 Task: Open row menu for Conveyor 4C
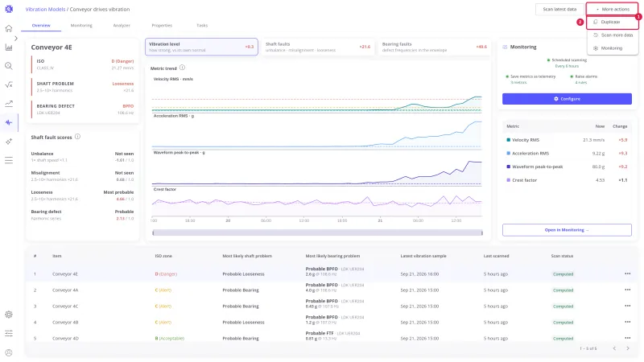[x=627, y=306]
